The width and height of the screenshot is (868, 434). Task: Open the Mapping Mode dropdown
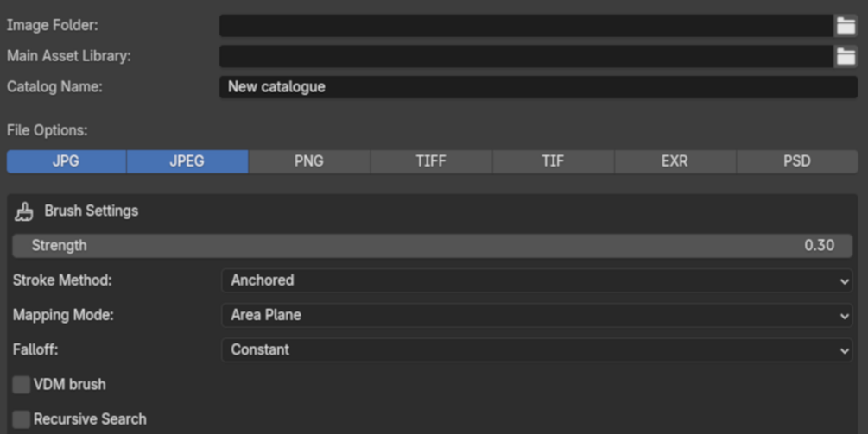(537, 316)
